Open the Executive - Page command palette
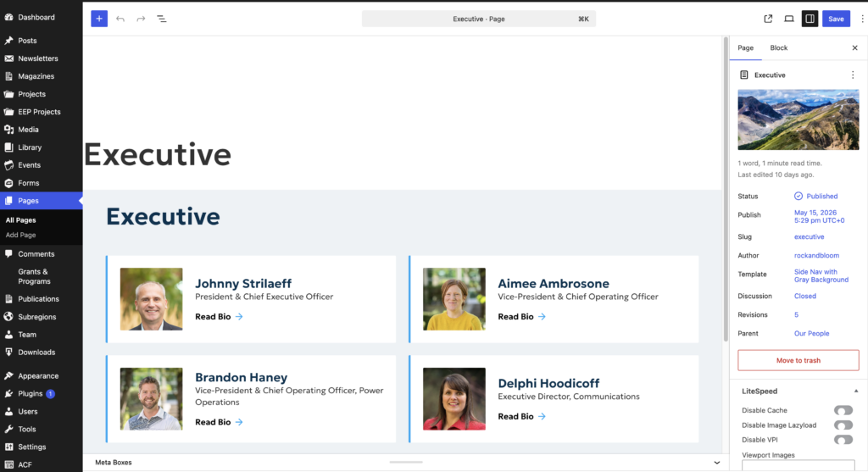Screen dimensions: 868x472 coord(479,19)
